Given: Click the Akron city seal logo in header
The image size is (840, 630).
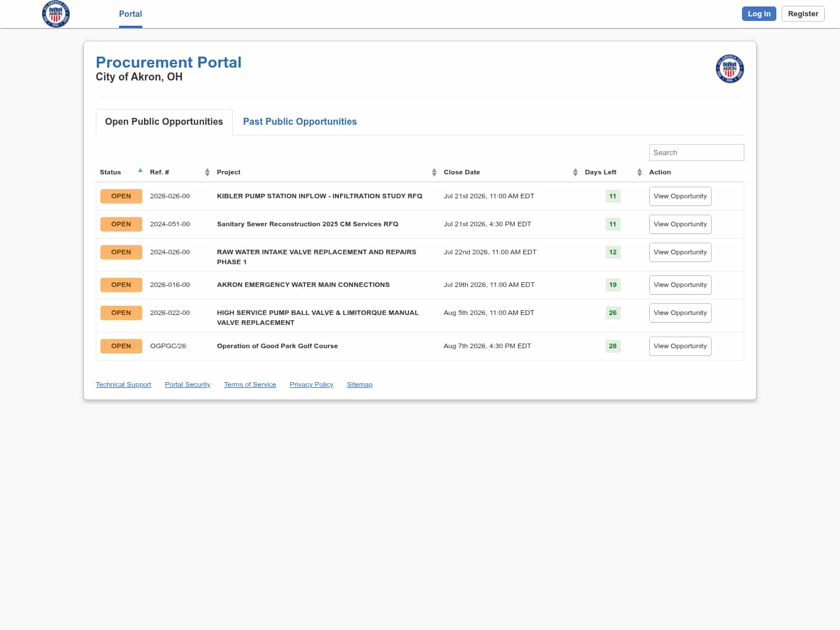Looking at the screenshot, I should pyautogui.click(x=56, y=13).
